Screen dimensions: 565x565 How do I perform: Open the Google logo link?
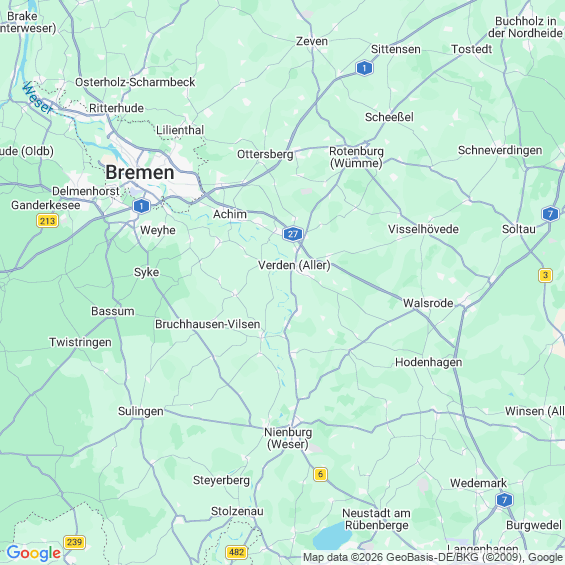pyautogui.click(x=34, y=553)
